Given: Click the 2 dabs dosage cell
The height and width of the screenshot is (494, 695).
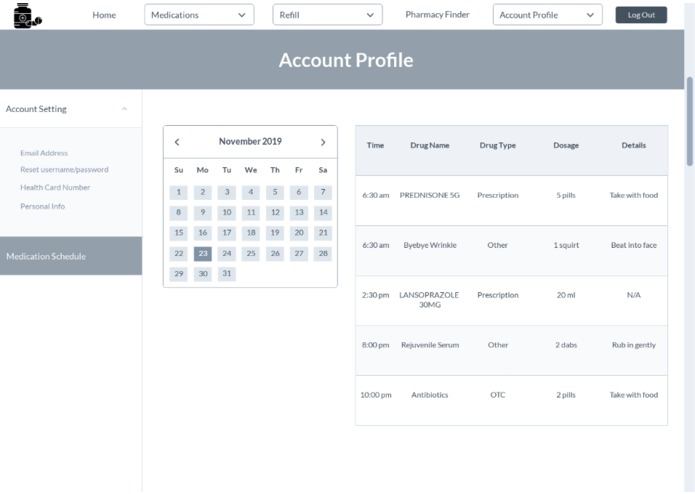Looking at the screenshot, I should (x=566, y=345).
